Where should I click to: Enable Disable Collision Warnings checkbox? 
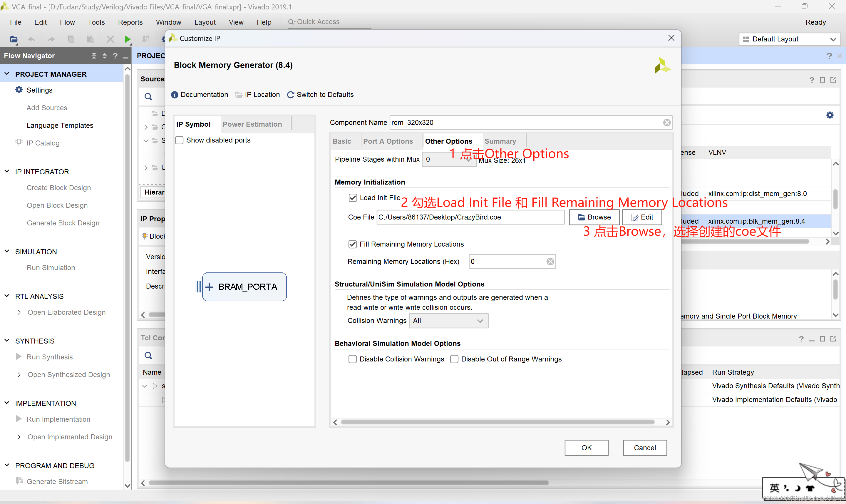click(x=352, y=359)
